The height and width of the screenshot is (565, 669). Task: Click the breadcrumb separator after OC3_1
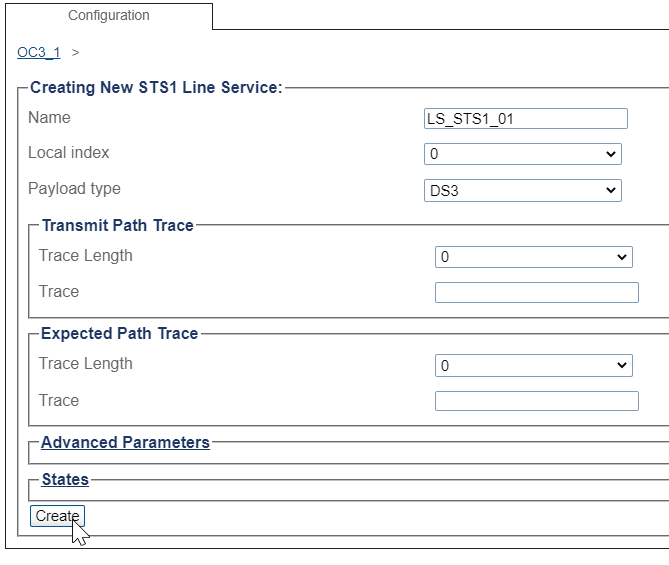click(76, 52)
